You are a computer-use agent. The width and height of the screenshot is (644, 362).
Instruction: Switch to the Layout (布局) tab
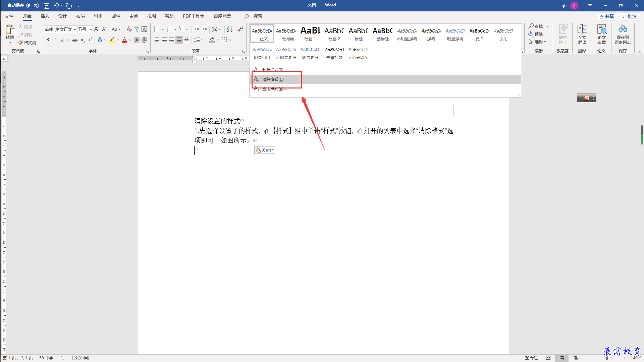(80, 16)
